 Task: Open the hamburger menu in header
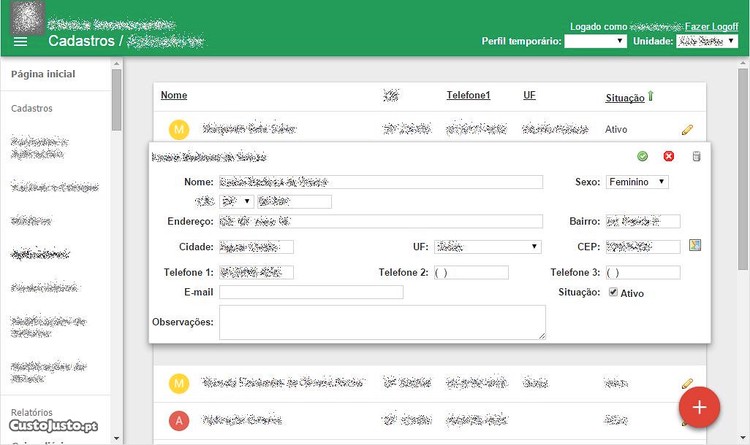pyautogui.click(x=21, y=41)
